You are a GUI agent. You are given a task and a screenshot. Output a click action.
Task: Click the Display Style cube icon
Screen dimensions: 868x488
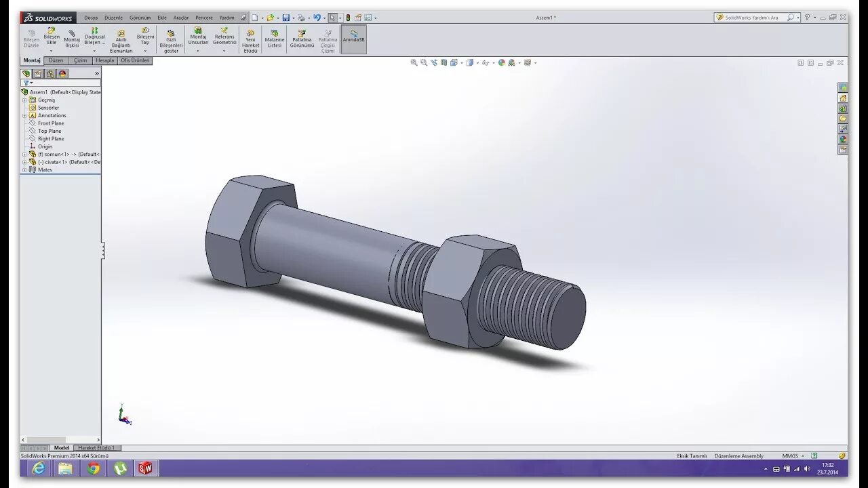coord(469,62)
